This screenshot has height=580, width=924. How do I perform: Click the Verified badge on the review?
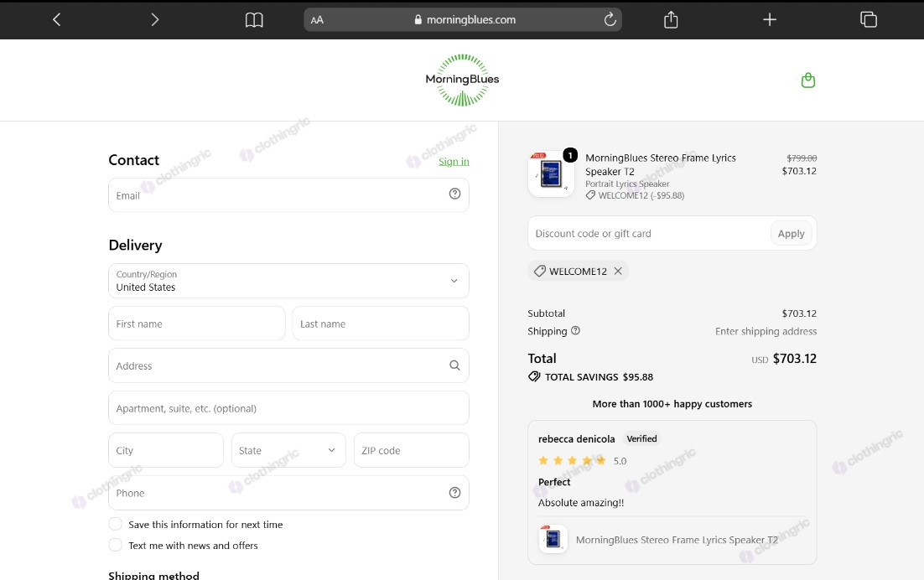[641, 438]
